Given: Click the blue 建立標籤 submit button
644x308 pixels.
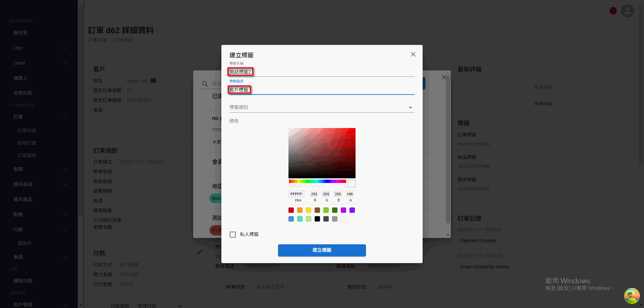Looking at the screenshot, I should [x=322, y=250].
